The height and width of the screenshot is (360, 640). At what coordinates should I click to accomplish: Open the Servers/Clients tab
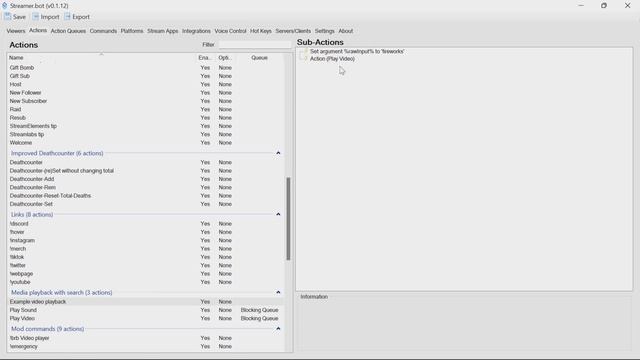[293, 31]
